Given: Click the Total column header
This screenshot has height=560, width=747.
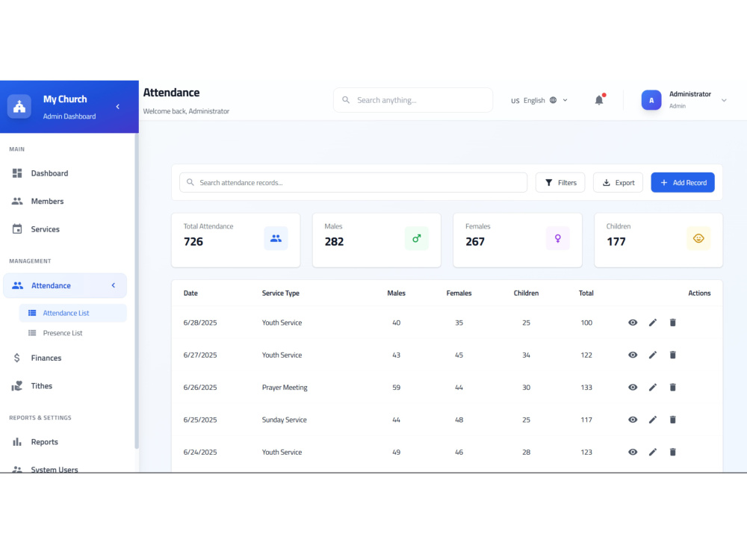Looking at the screenshot, I should (x=586, y=293).
